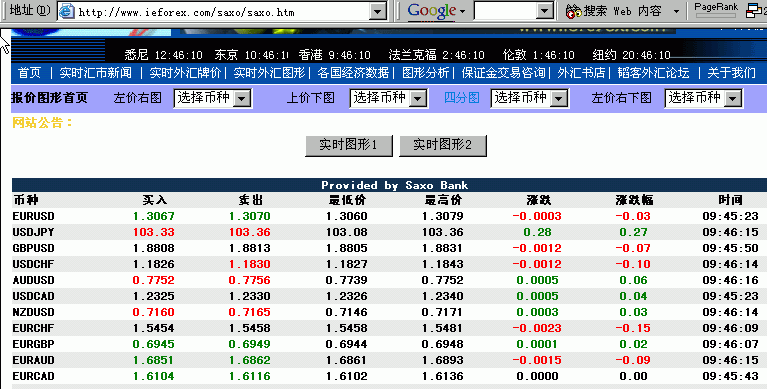Click the 时间 column header
Screen dimensions: 767x389
point(730,200)
